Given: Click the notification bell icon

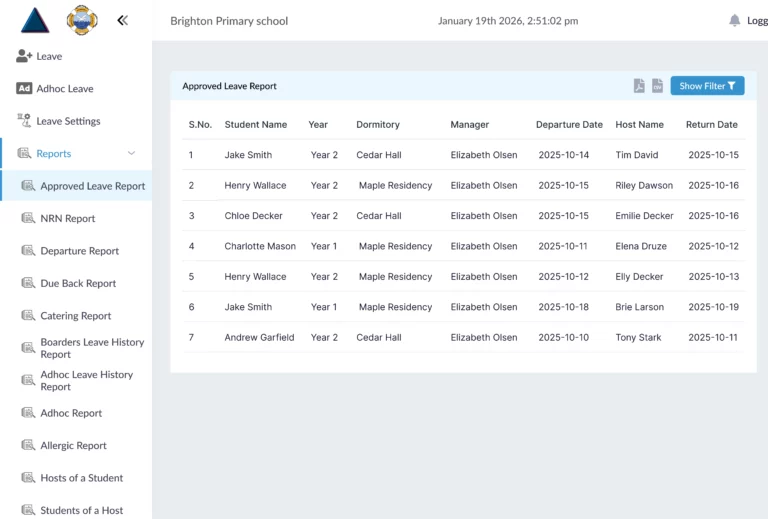Looking at the screenshot, I should [x=735, y=20].
